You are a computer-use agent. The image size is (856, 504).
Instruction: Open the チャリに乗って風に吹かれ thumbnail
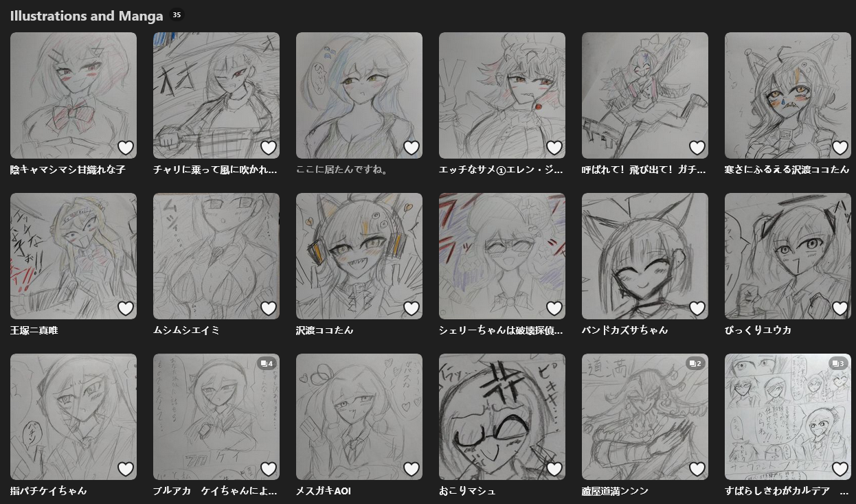(216, 95)
